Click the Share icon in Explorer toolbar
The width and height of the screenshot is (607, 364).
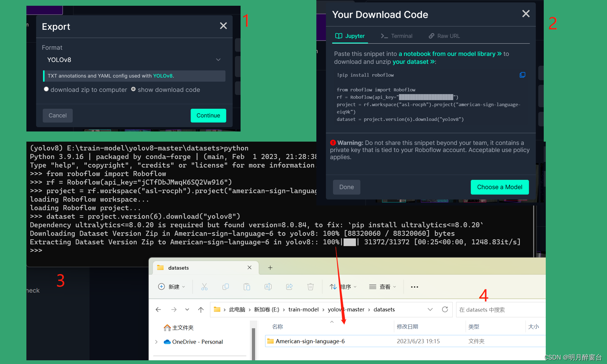pos(289,287)
